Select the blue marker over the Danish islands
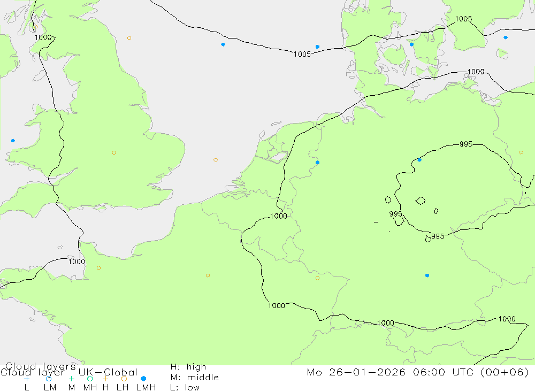 pos(412,44)
